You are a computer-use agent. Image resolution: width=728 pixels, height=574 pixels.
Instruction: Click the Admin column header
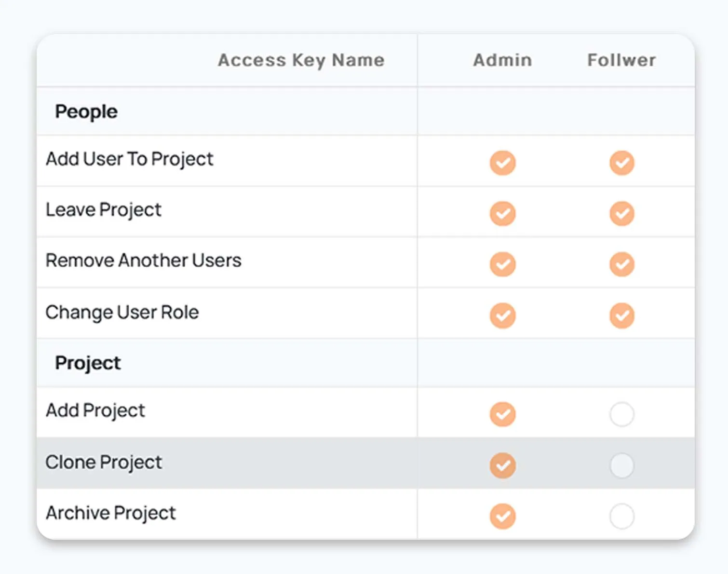(503, 60)
